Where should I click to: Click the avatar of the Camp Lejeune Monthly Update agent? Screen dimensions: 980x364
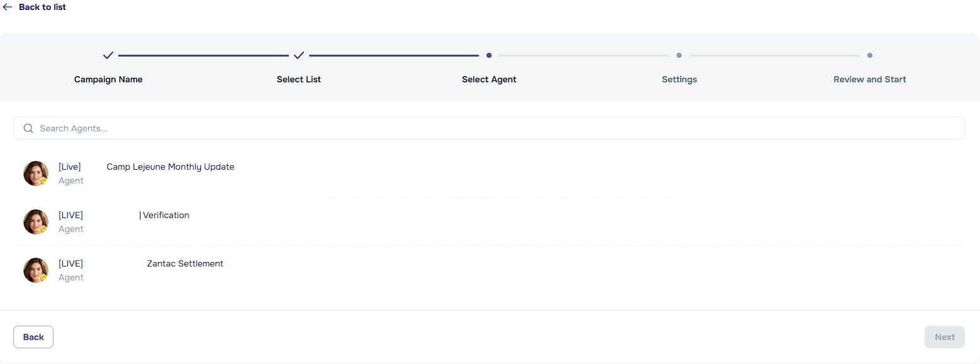point(35,173)
